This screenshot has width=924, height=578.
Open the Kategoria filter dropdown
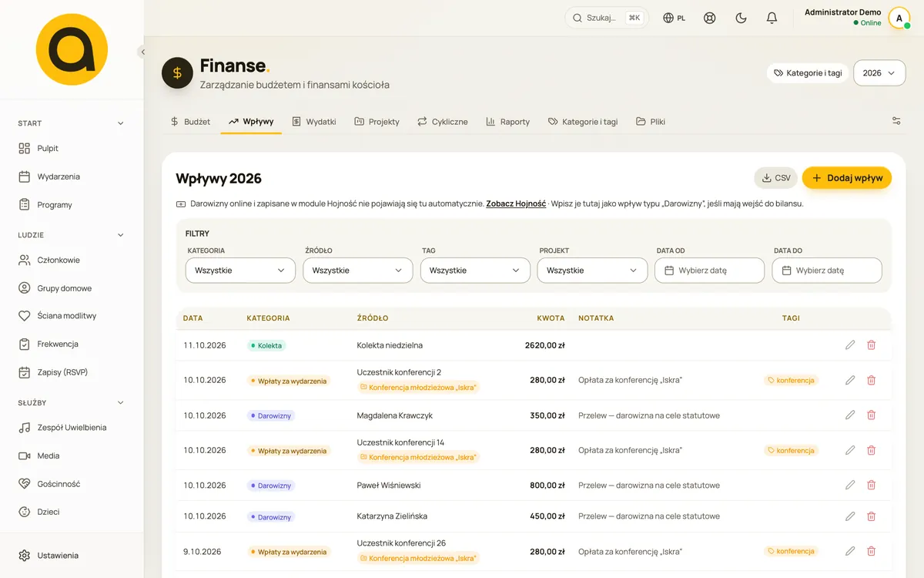point(240,271)
